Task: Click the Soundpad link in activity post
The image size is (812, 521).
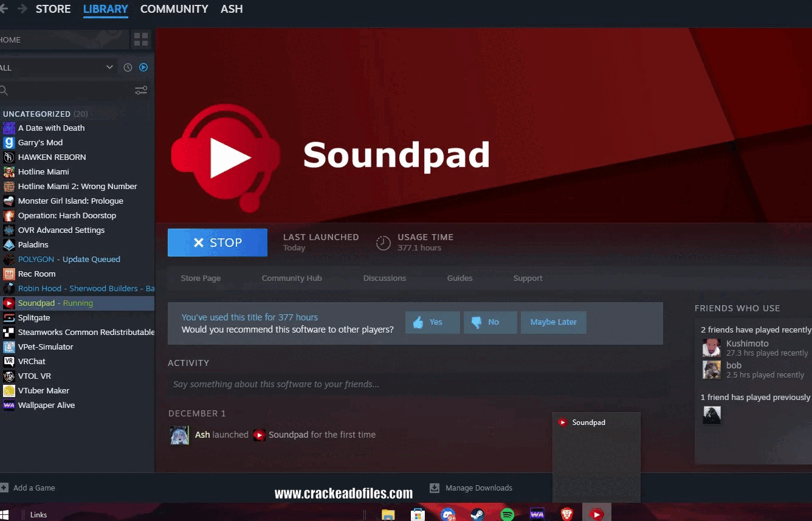Action: pyautogui.click(x=288, y=435)
